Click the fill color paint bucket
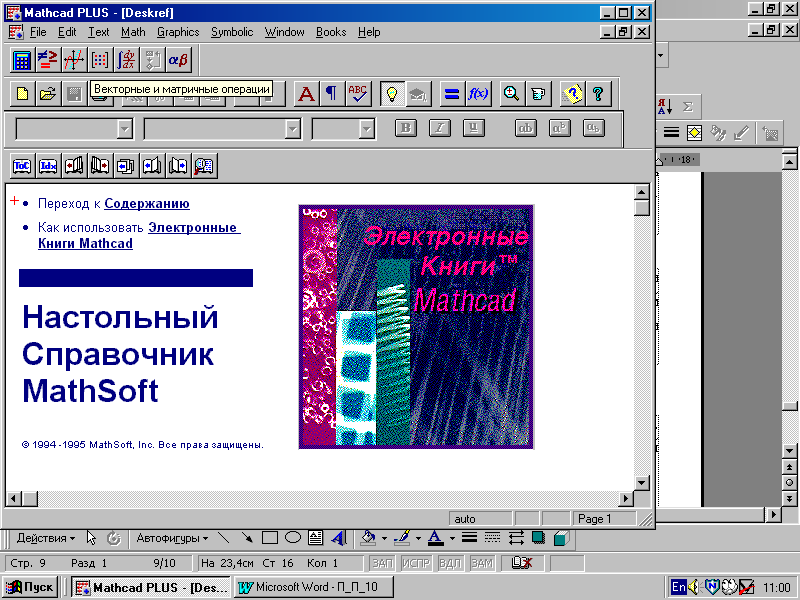This screenshot has height=600, width=800. point(369,538)
